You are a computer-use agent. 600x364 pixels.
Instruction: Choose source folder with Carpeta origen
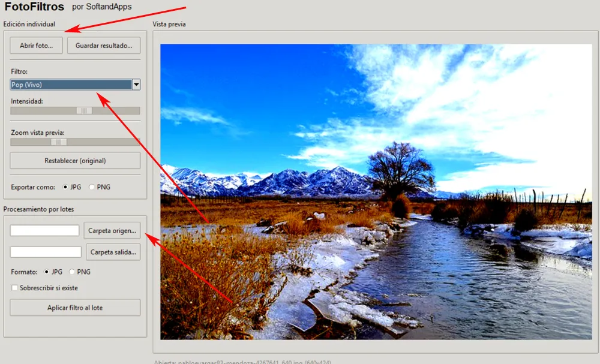pyautogui.click(x=112, y=230)
